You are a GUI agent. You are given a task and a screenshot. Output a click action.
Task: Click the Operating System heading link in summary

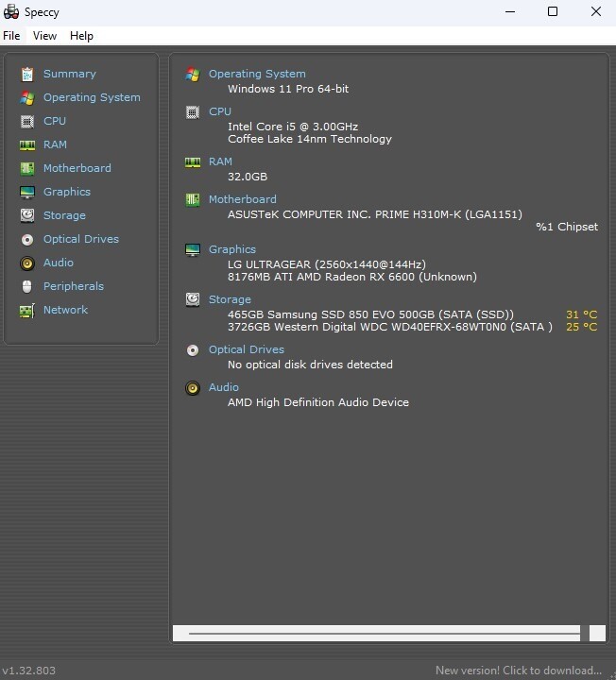coord(257,74)
